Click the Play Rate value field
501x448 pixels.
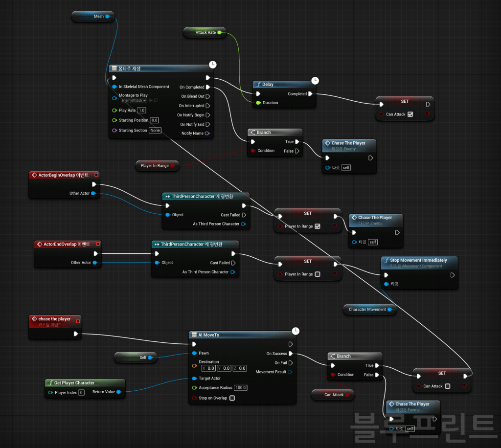pyautogui.click(x=141, y=111)
